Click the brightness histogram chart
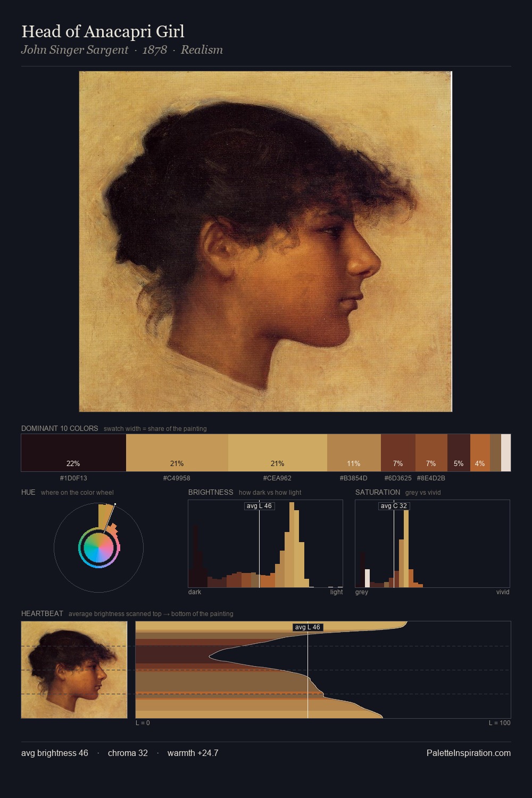 pyautogui.click(x=265, y=544)
